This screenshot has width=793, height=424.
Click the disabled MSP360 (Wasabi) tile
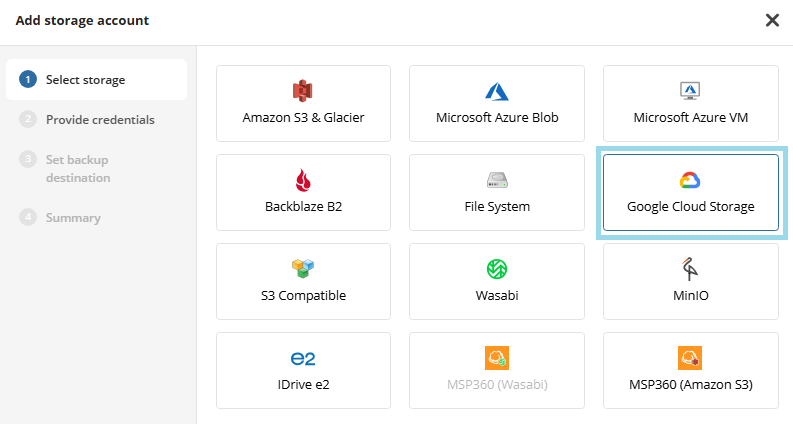(497, 371)
